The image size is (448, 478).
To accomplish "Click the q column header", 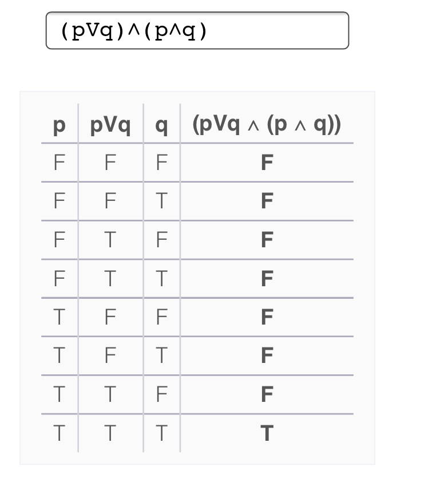I will (161, 125).
